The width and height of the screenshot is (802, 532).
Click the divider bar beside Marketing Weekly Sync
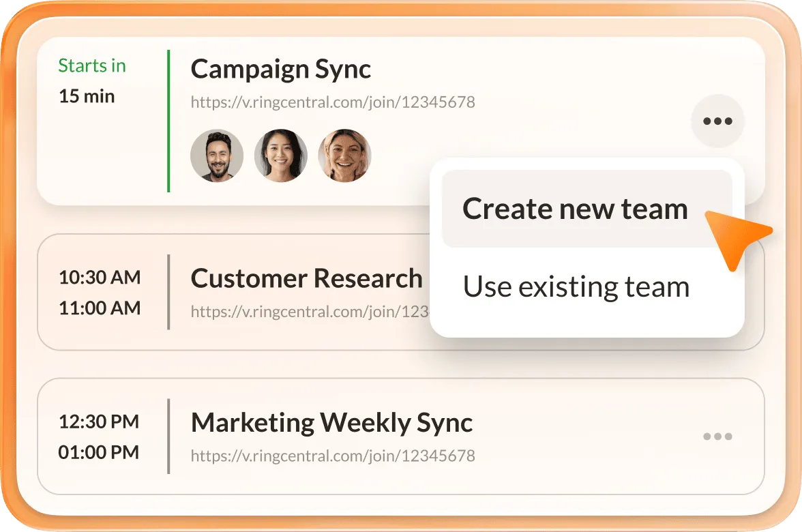(168, 435)
